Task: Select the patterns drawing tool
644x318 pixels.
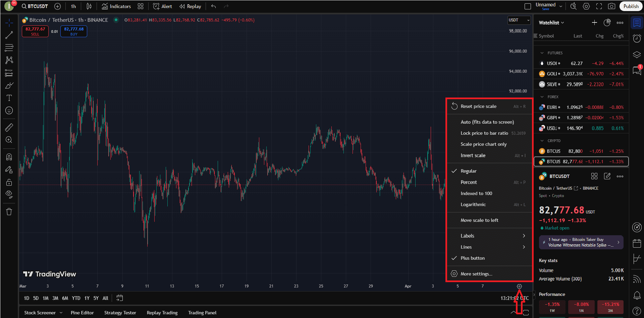Action: pos(9,60)
